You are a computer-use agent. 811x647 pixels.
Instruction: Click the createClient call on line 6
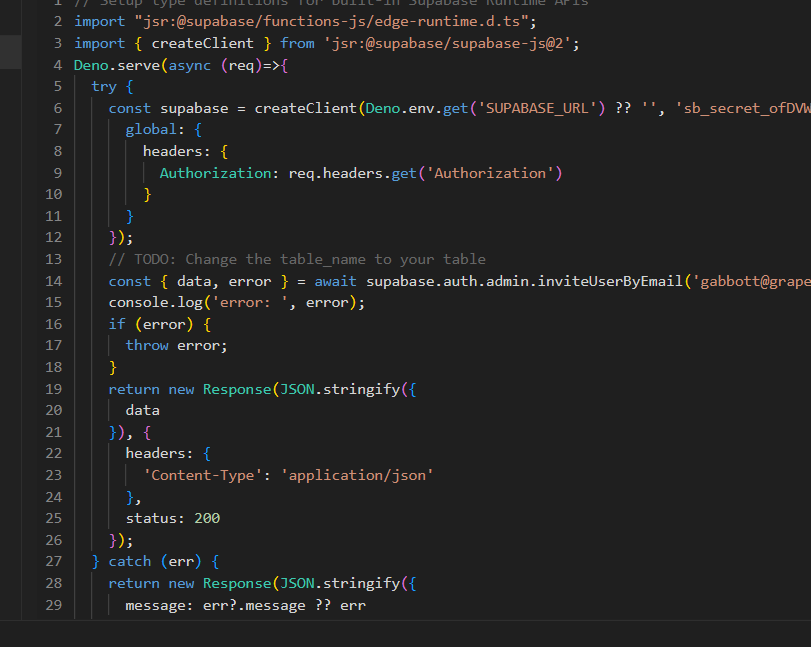click(x=305, y=109)
